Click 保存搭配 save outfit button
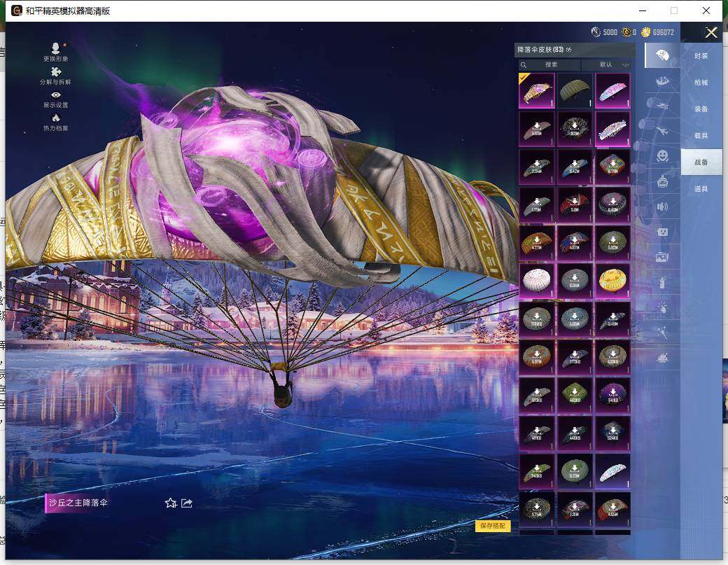 click(493, 526)
